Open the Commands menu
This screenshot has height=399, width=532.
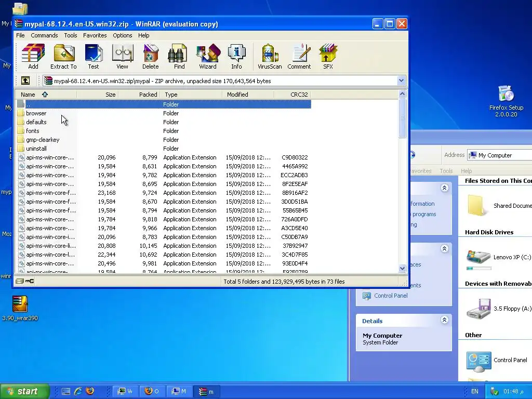44,35
